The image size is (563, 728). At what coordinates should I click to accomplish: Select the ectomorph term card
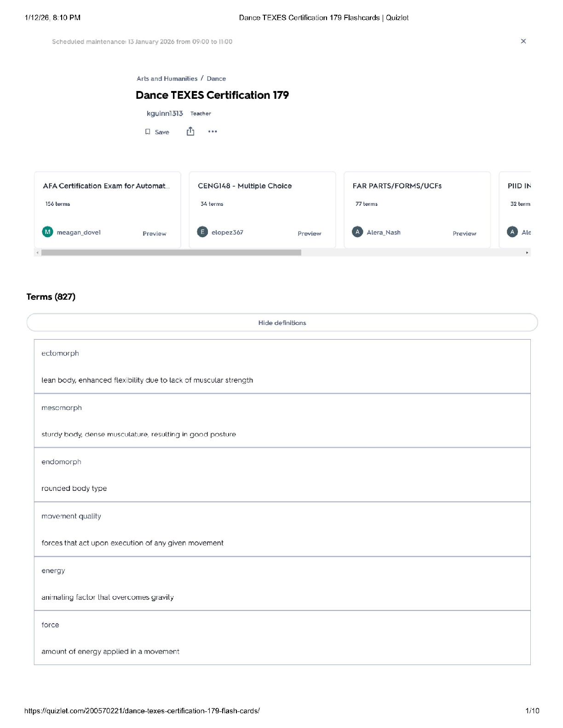tap(282, 366)
